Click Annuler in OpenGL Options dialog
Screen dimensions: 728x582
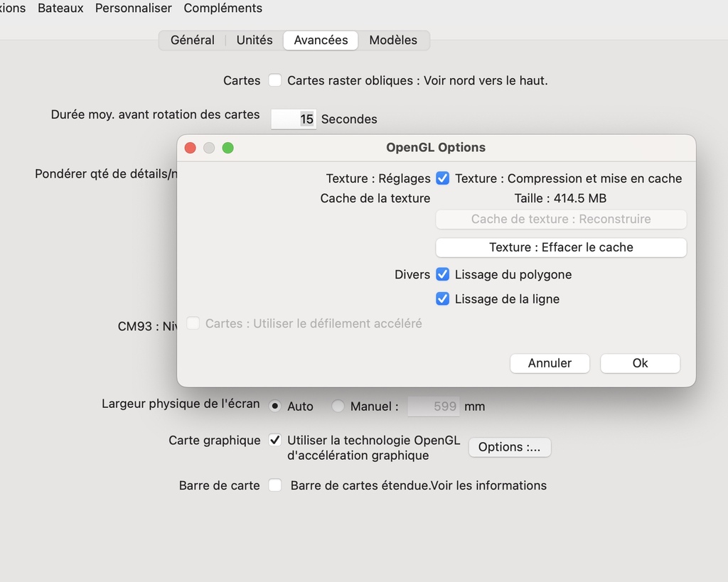(x=550, y=363)
